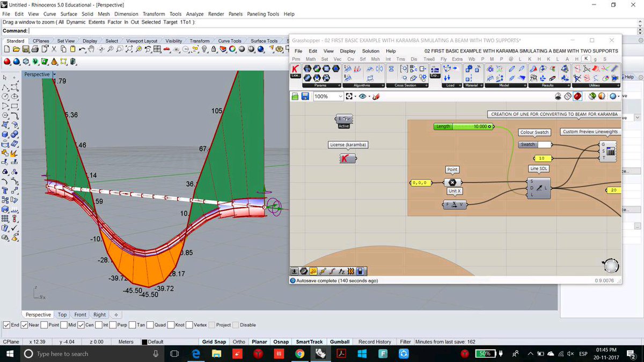Click the Grasshopper zoom extents icon
The height and width of the screenshot is (362, 644).
click(349, 97)
